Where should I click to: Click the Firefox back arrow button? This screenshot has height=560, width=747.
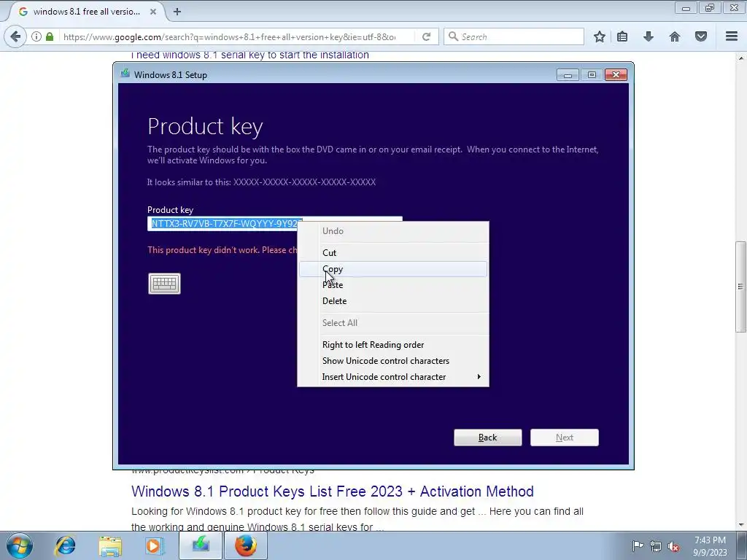coord(15,36)
